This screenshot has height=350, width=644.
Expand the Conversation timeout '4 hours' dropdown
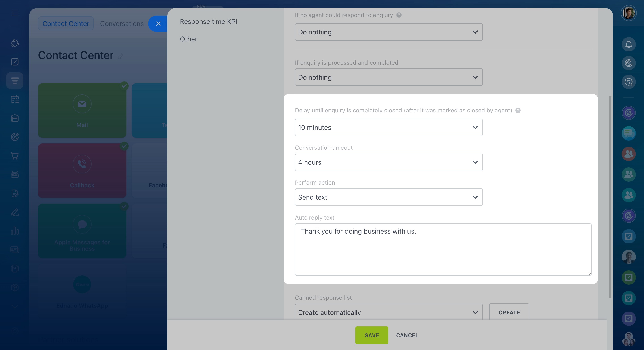389,162
